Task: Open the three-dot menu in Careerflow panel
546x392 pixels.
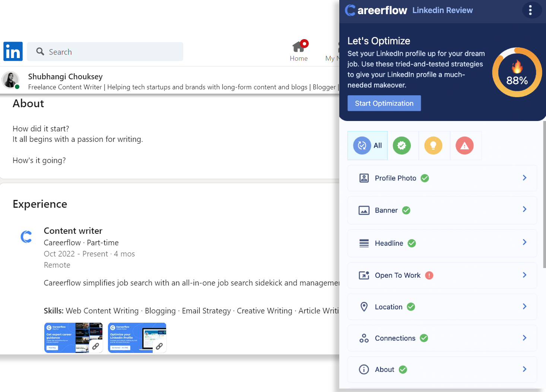Action: 530,10
